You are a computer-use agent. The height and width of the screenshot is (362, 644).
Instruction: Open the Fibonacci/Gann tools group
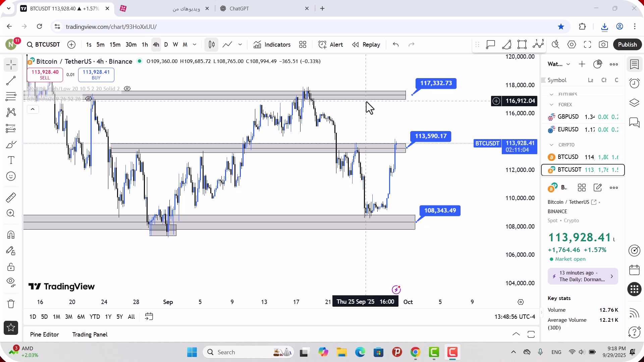click(11, 97)
